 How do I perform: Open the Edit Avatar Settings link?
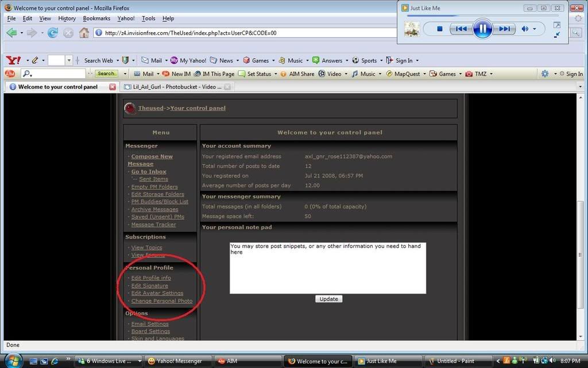coord(157,293)
